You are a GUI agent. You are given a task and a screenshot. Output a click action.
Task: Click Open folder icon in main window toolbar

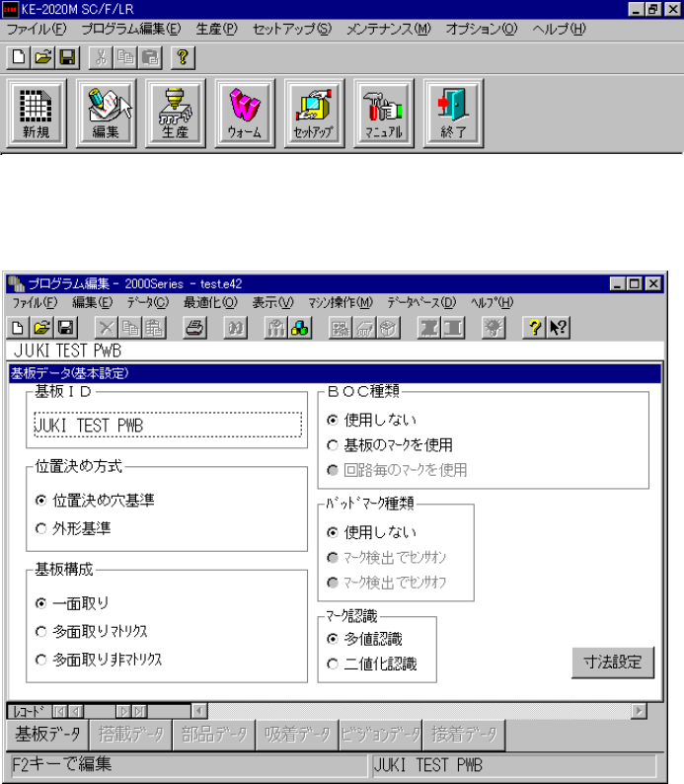pos(43,57)
